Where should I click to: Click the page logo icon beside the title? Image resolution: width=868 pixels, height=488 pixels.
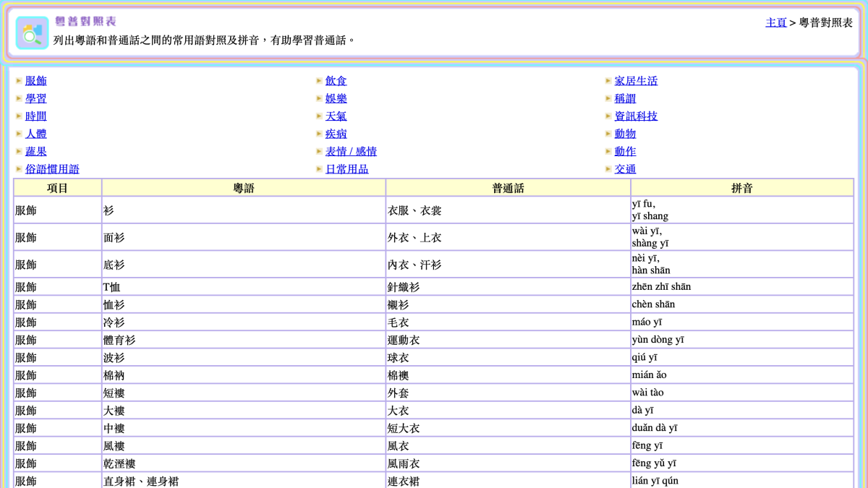[x=33, y=33]
